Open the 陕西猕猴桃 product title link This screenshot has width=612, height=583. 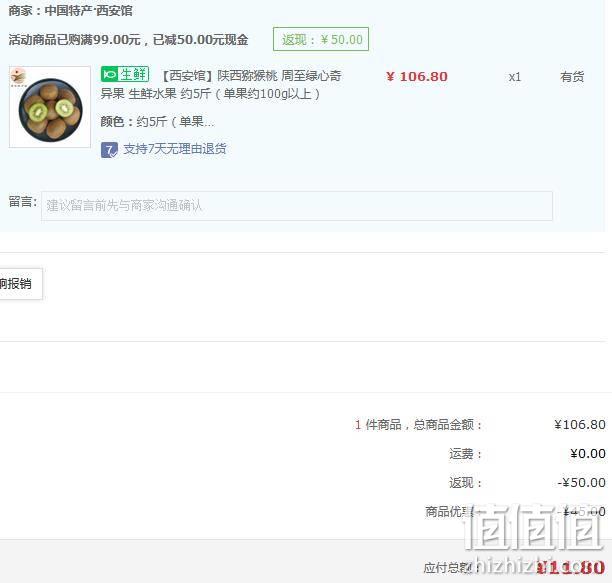(221, 85)
